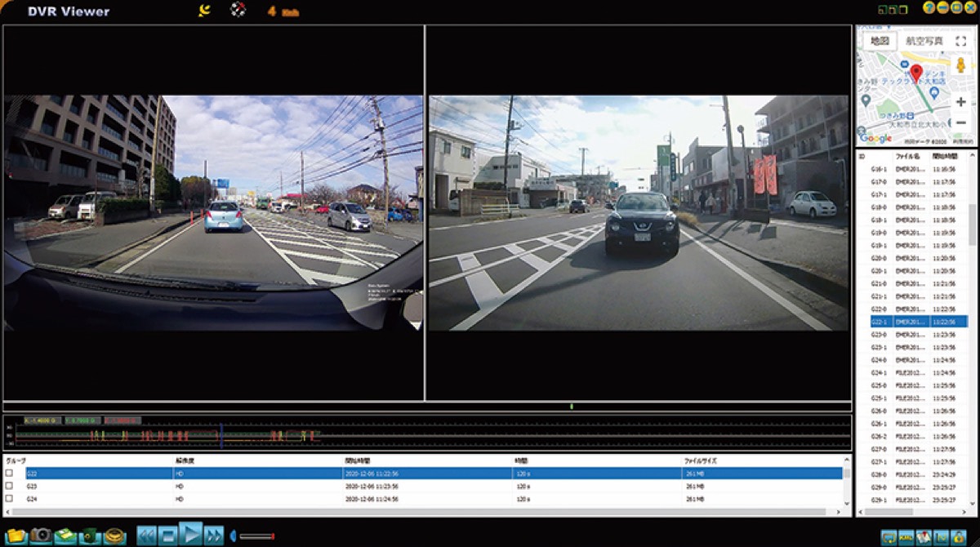Adjust the volume slider
This screenshot has height=547, width=980.
256,536
